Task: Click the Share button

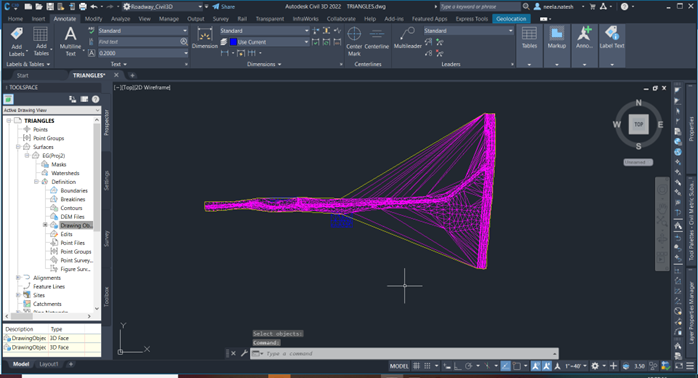Action: [x=223, y=7]
